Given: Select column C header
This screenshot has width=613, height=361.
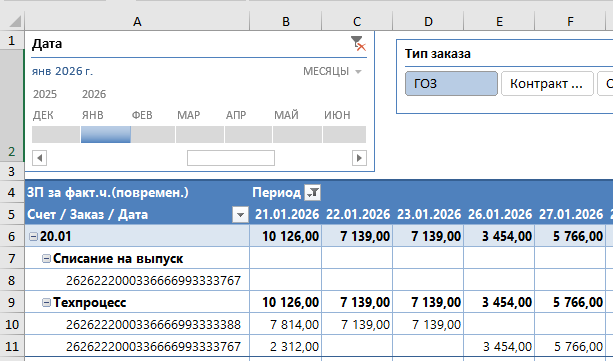Looking at the screenshot, I should coord(357,21).
